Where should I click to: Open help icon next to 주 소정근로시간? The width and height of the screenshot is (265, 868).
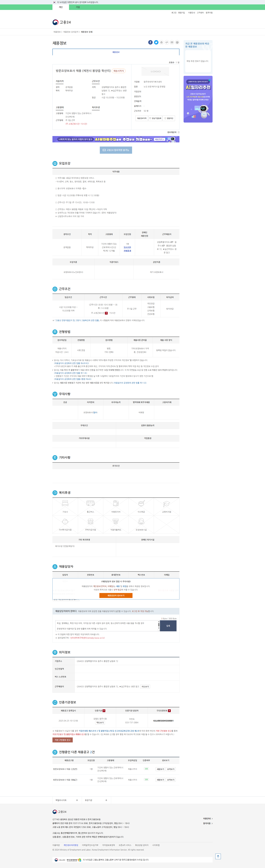click(106, 313)
